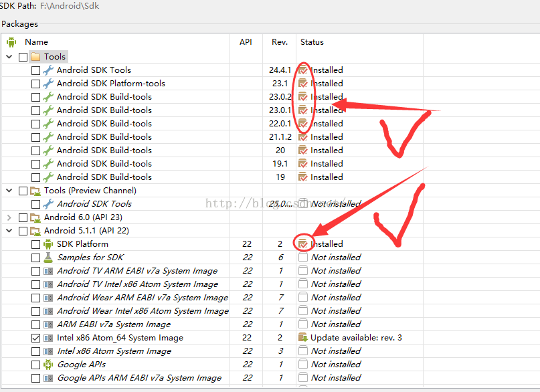Click wrench icon of Build-tools rev 23.0.2
Viewport: 540px width, 392px height.
(48, 97)
